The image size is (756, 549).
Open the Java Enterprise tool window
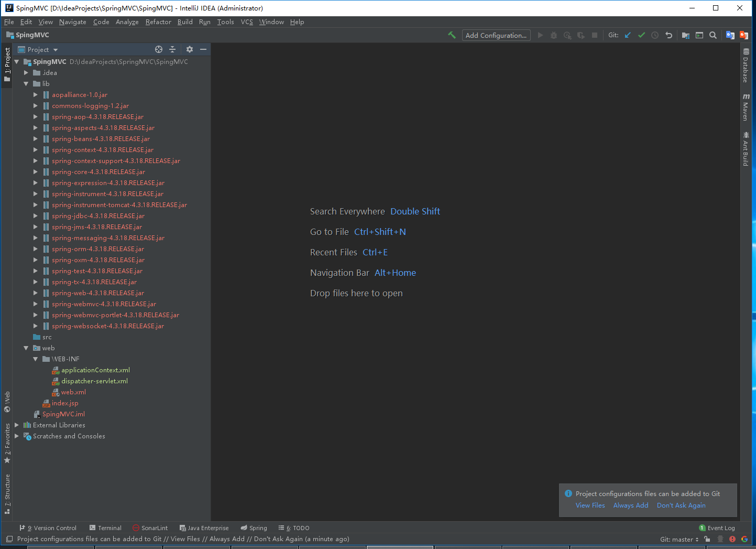coord(204,528)
